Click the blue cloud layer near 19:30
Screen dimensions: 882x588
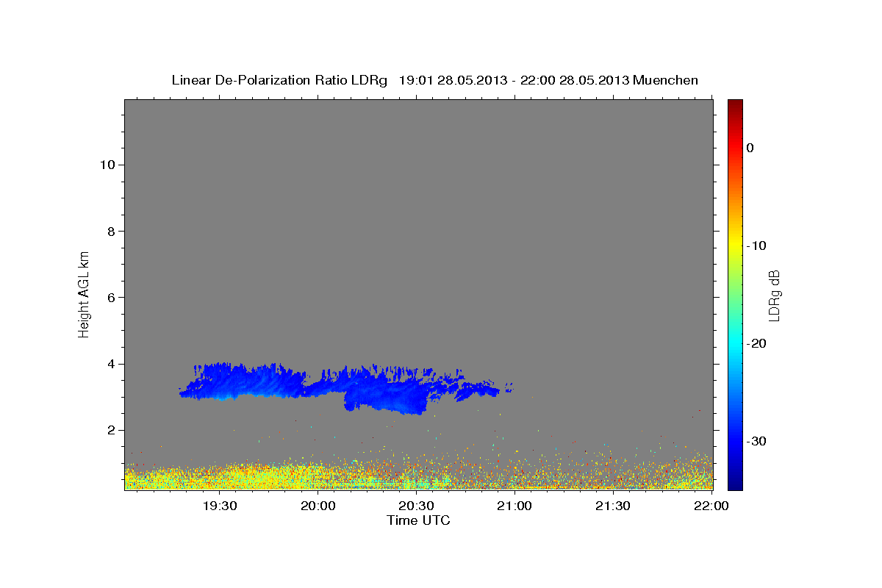(243, 382)
